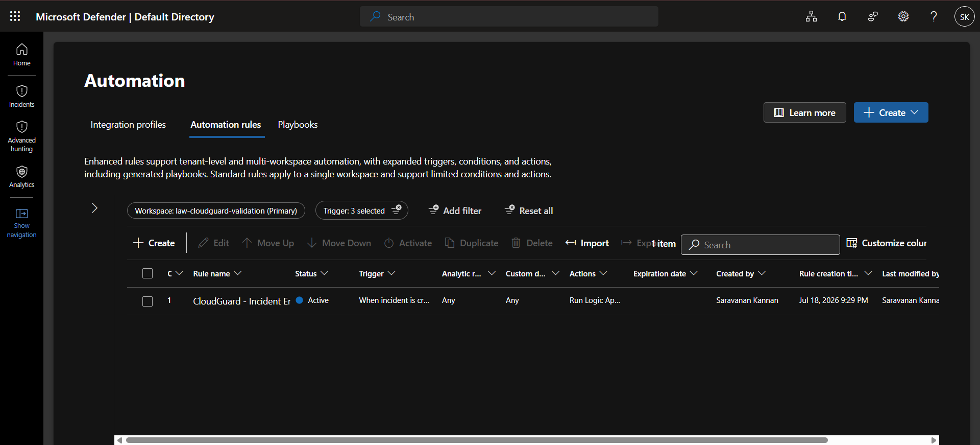
Task: Click the Learn more button
Action: pyautogui.click(x=804, y=112)
